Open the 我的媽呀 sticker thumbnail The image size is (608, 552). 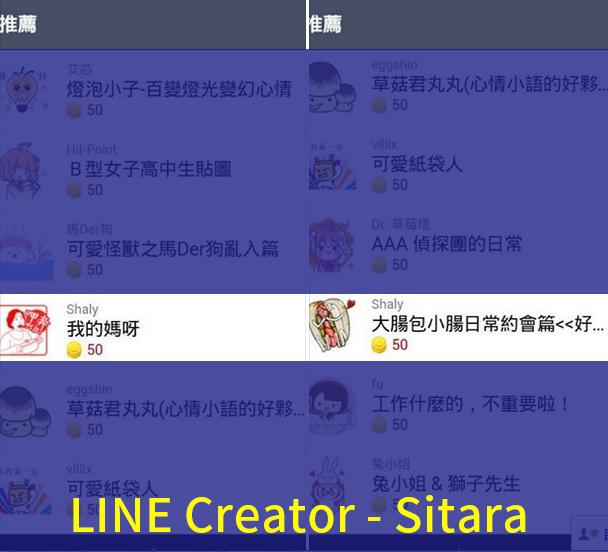pos(25,330)
